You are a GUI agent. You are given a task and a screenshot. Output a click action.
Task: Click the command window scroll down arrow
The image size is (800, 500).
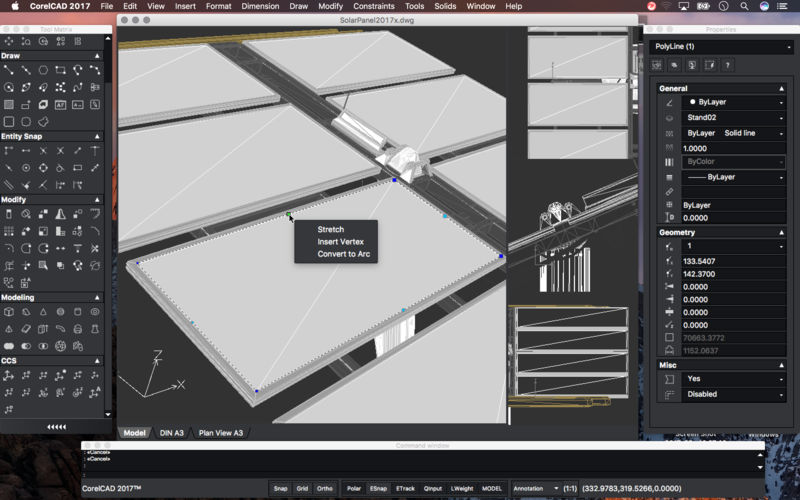[760, 467]
